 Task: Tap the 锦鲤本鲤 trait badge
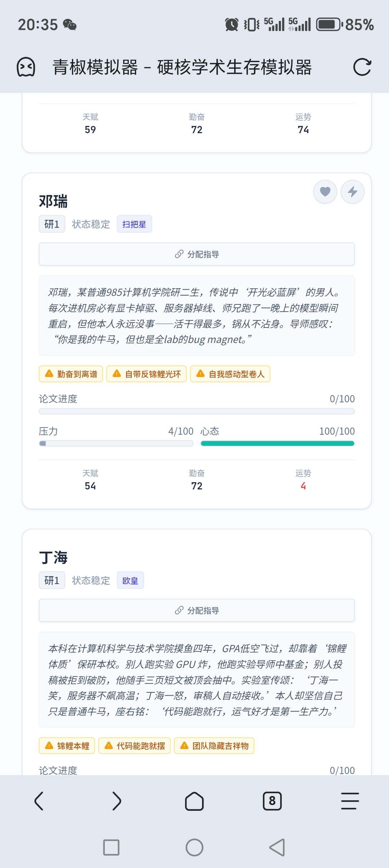point(67,746)
